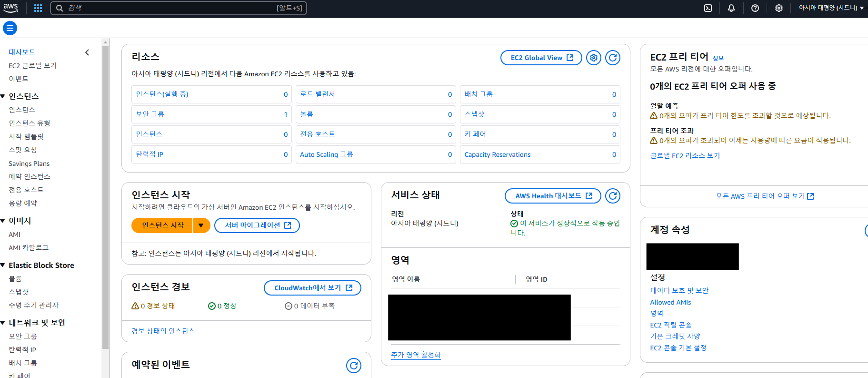868x378 pixels.
Task: Open the AWS Health 대시보드 button
Action: point(553,196)
